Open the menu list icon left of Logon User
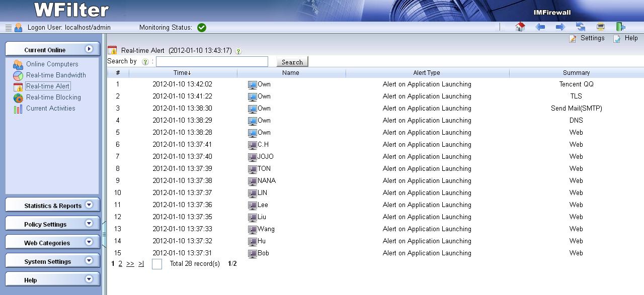Viewport: 644px width, 295px height. pyautogui.click(x=9, y=28)
